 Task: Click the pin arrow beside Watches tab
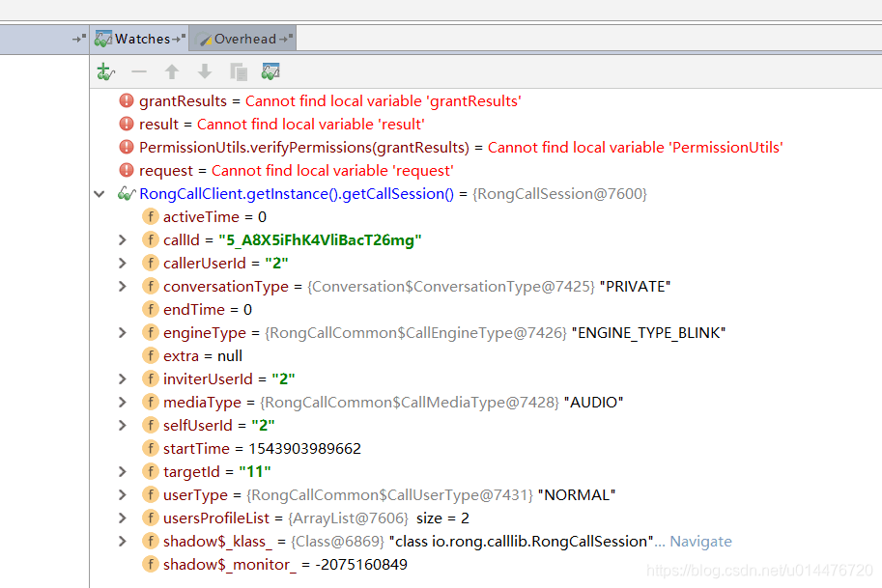[179, 39]
